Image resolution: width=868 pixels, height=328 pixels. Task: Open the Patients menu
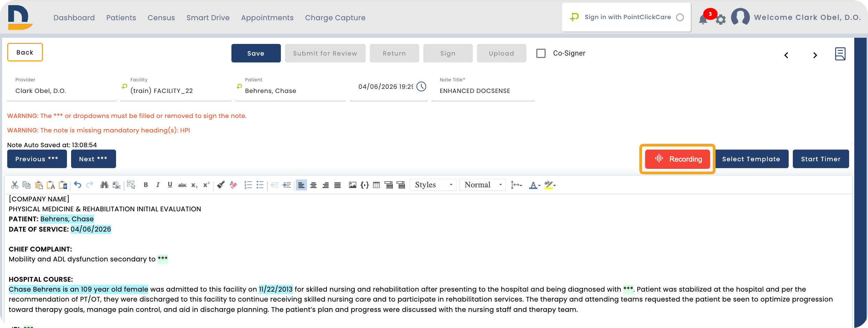[121, 17]
